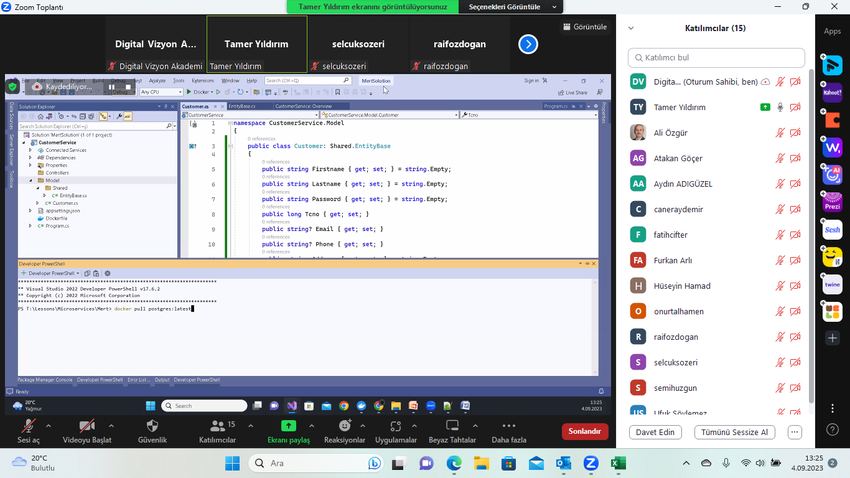
Task: Expand video options arrow beside Videoyu Başlat
Action: pyautogui.click(x=111, y=426)
